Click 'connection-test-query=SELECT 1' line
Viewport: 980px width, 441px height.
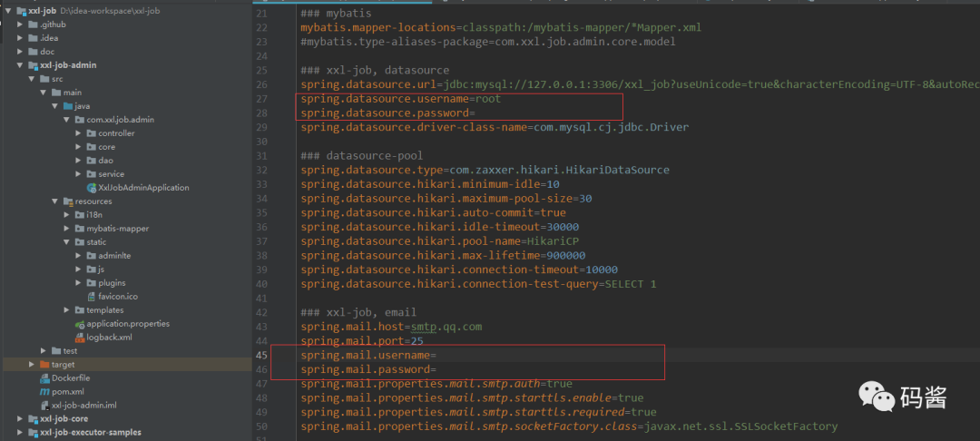[x=478, y=284]
